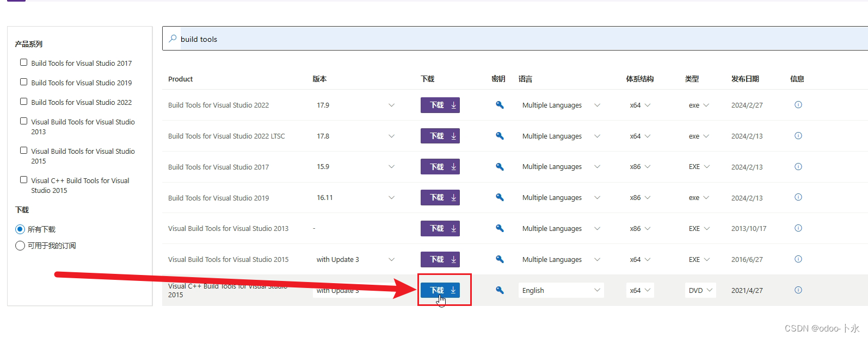Image resolution: width=868 pixels, height=338 pixels.
Task: Click the 产品系列 sidebar heading
Action: (29, 44)
